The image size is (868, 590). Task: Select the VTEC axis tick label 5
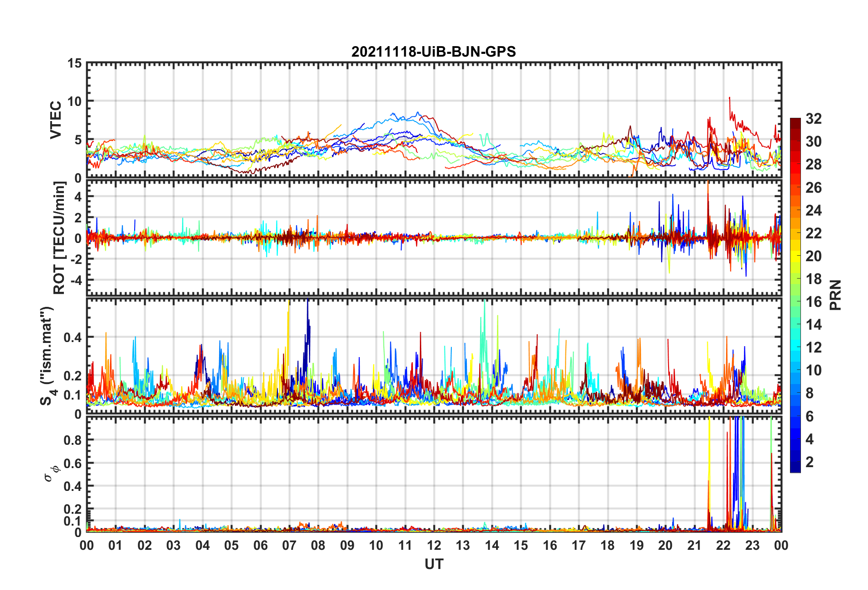point(78,140)
